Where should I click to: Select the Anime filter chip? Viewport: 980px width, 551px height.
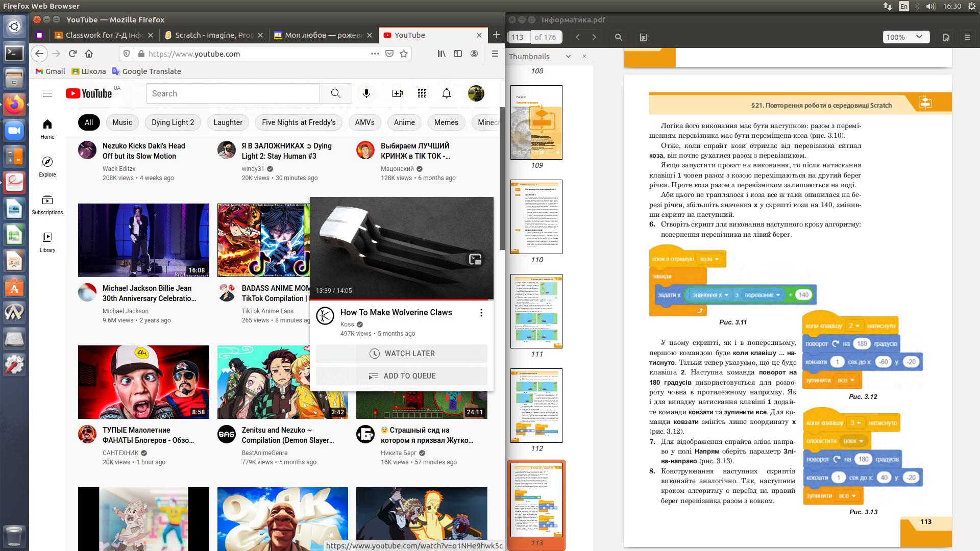point(404,122)
